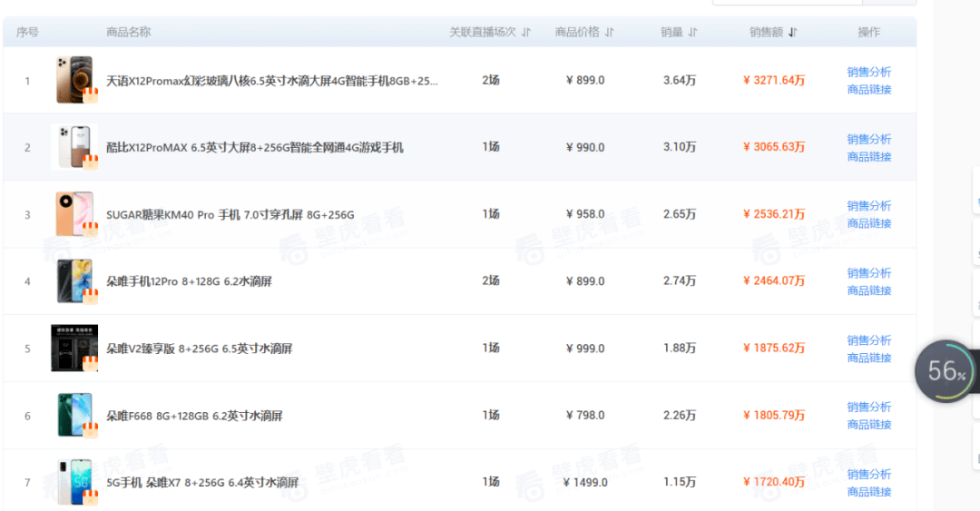Click the search input field at top
The image size is (980, 511).
[x=789, y=3]
